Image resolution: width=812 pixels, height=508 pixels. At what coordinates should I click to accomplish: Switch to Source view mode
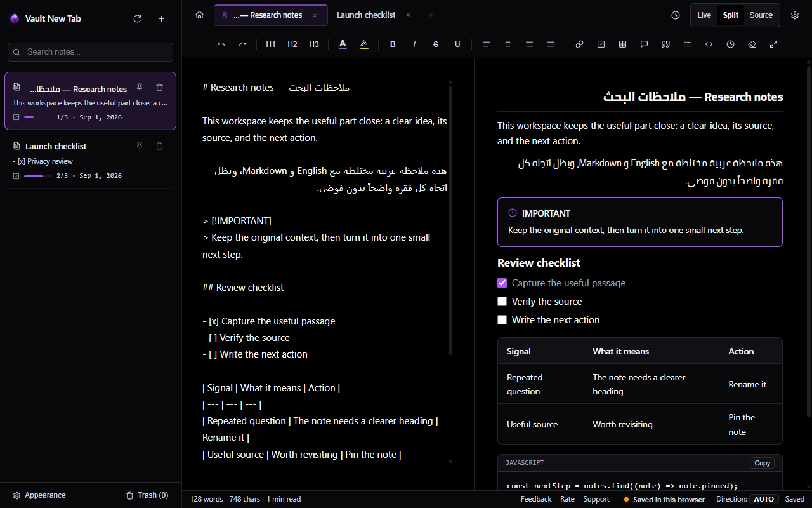click(761, 15)
